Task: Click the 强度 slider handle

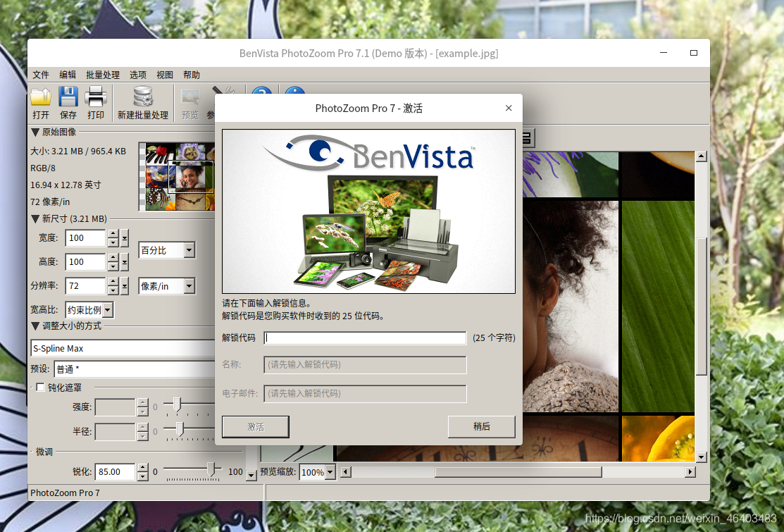Action: coord(177,404)
